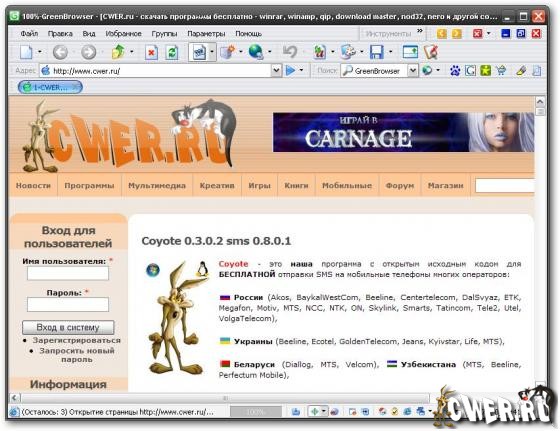The height and width of the screenshot is (431, 560).
Task: Click the search-engine globe icon beside search box
Action: [x=427, y=71]
